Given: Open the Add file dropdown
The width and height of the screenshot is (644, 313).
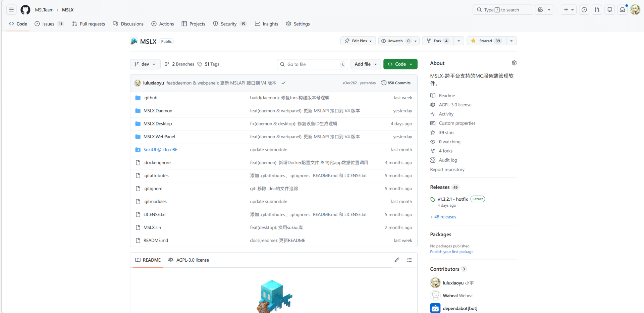Looking at the screenshot, I should click(x=365, y=64).
